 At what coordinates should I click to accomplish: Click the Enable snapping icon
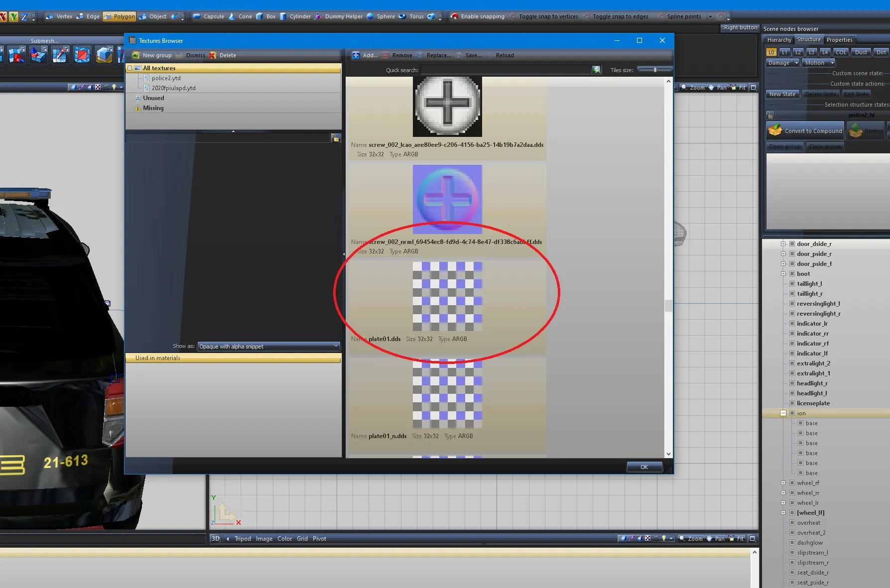tap(454, 16)
